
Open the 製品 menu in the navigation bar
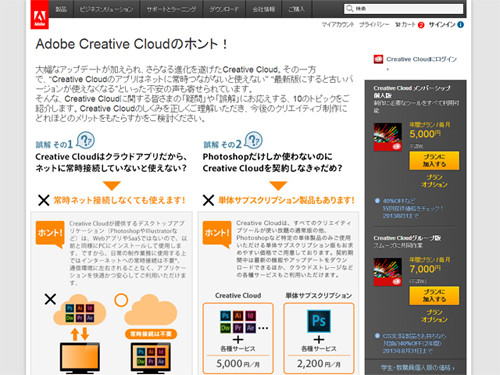tap(61, 9)
